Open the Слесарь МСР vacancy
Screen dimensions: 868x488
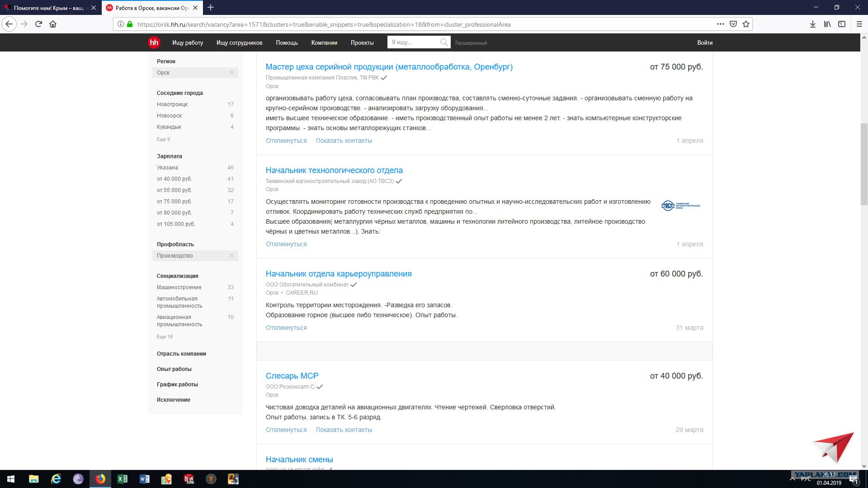[292, 376]
